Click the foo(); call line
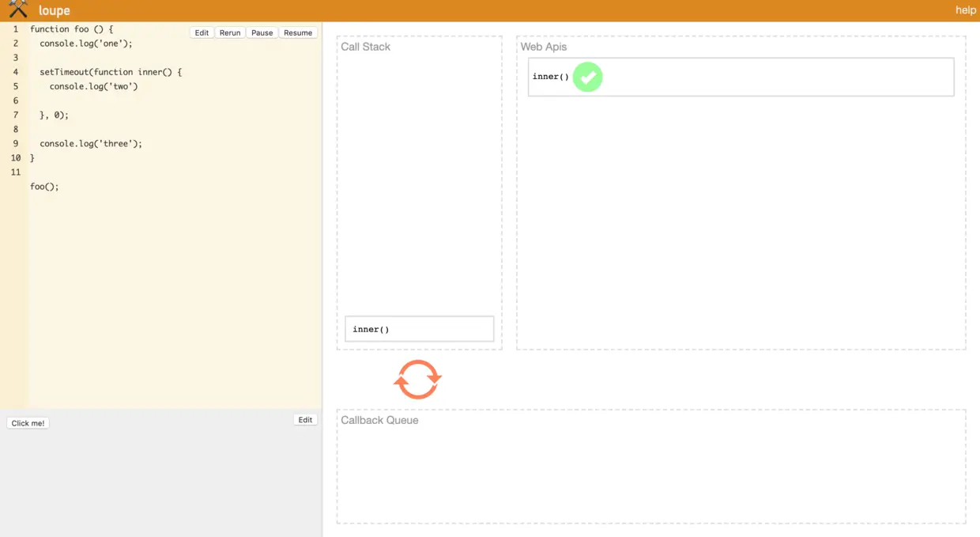980x537 pixels. coord(44,187)
